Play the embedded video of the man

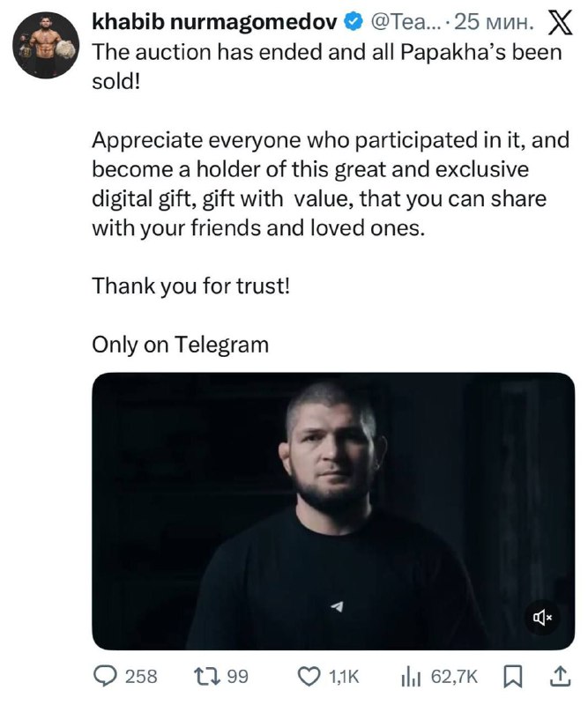333,511
